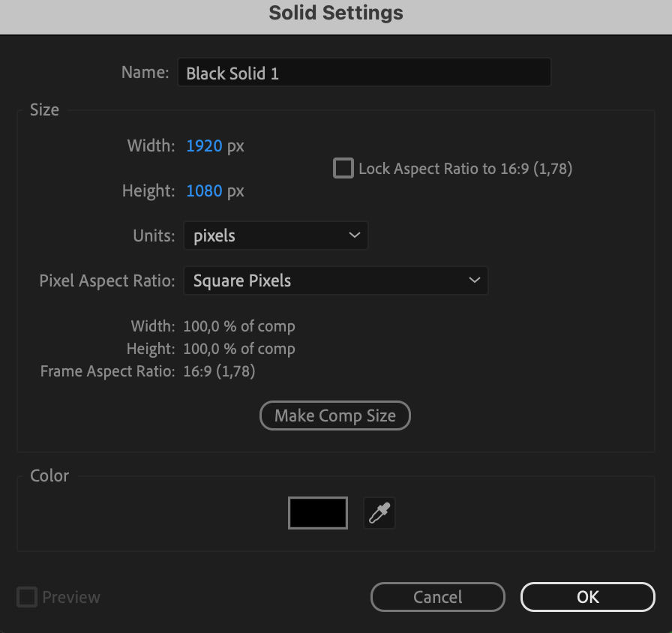672x633 pixels.
Task: Open the Units dropdown
Action: pyautogui.click(x=275, y=235)
